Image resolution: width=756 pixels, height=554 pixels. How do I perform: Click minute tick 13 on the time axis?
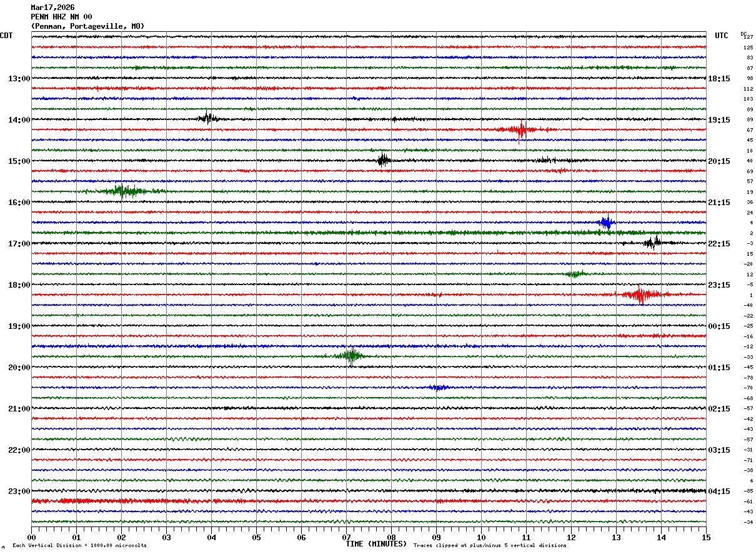(616, 537)
